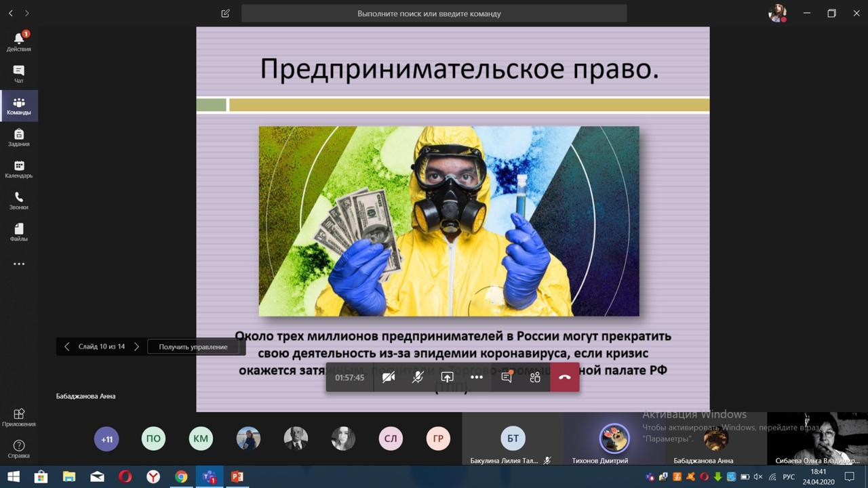The width and height of the screenshot is (868, 488).
Task: Open the Files (Файлы) section
Action: pyautogui.click(x=19, y=232)
